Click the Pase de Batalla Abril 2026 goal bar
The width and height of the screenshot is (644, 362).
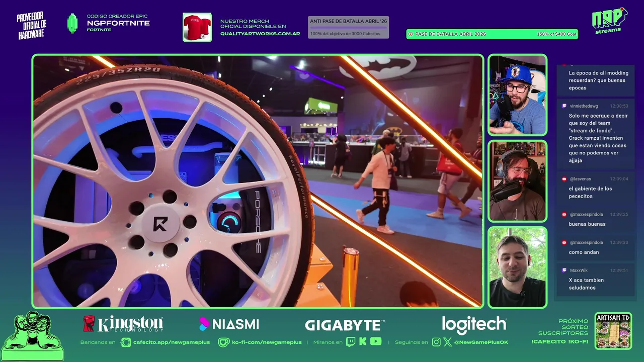click(x=492, y=34)
